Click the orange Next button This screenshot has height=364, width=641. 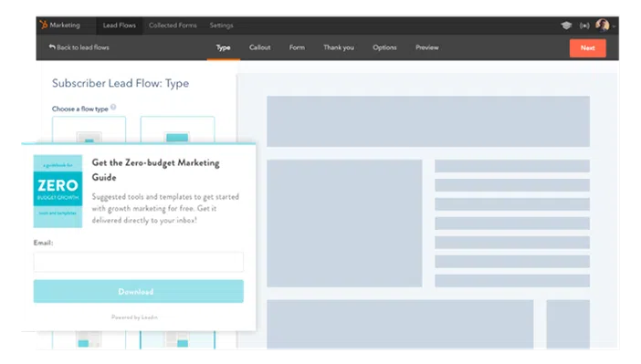tap(587, 47)
